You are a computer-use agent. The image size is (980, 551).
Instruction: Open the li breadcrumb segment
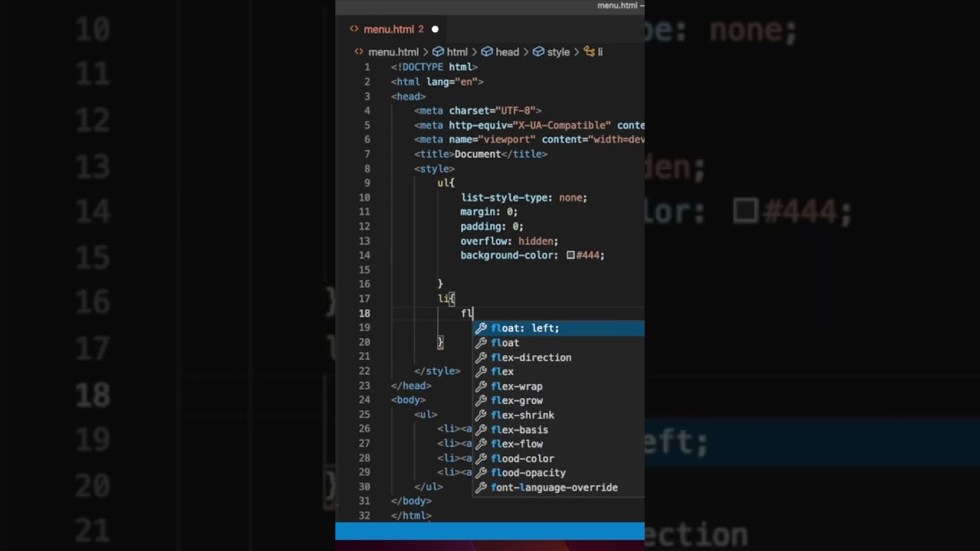(x=593, y=52)
